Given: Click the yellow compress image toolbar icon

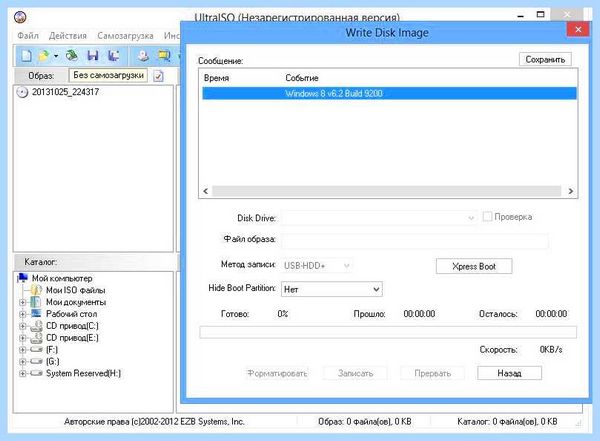Looking at the screenshot, I should (x=165, y=56).
